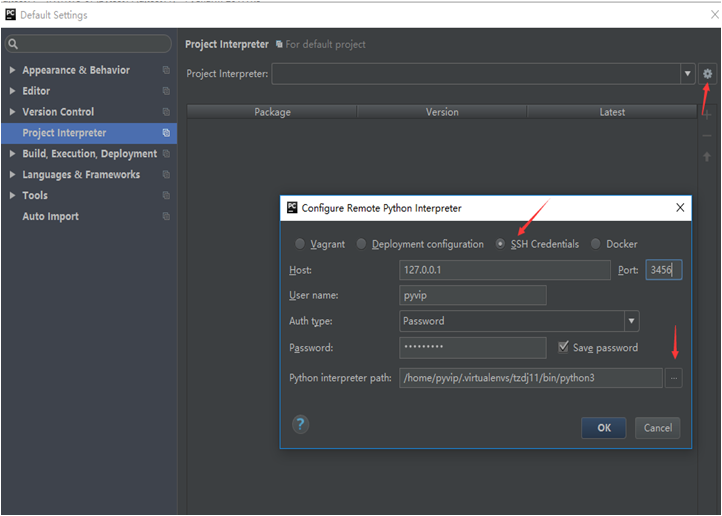This screenshot has width=722, height=516.
Task: Expand Appearance & Behavior tree node
Action: [x=12, y=70]
